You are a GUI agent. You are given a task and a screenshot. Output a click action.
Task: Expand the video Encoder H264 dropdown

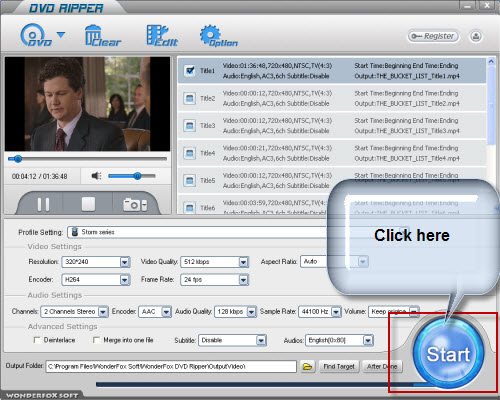(125, 280)
